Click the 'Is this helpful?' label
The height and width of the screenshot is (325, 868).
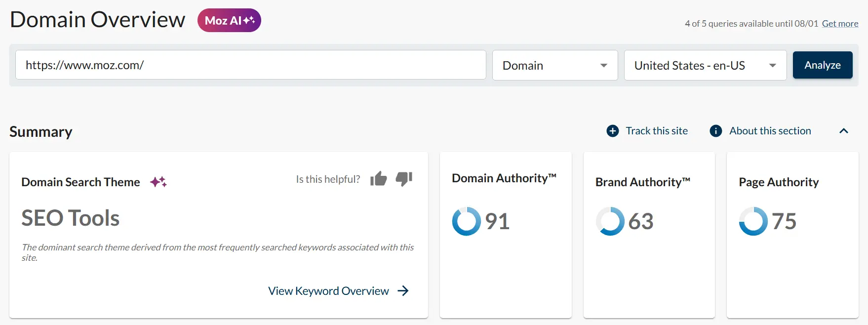(x=328, y=179)
